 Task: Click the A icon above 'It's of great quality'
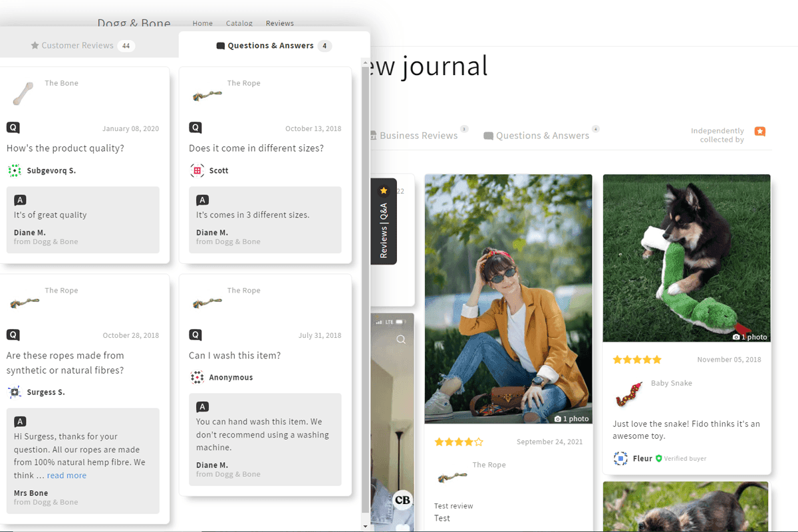pyautogui.click(x=20, y=199)
